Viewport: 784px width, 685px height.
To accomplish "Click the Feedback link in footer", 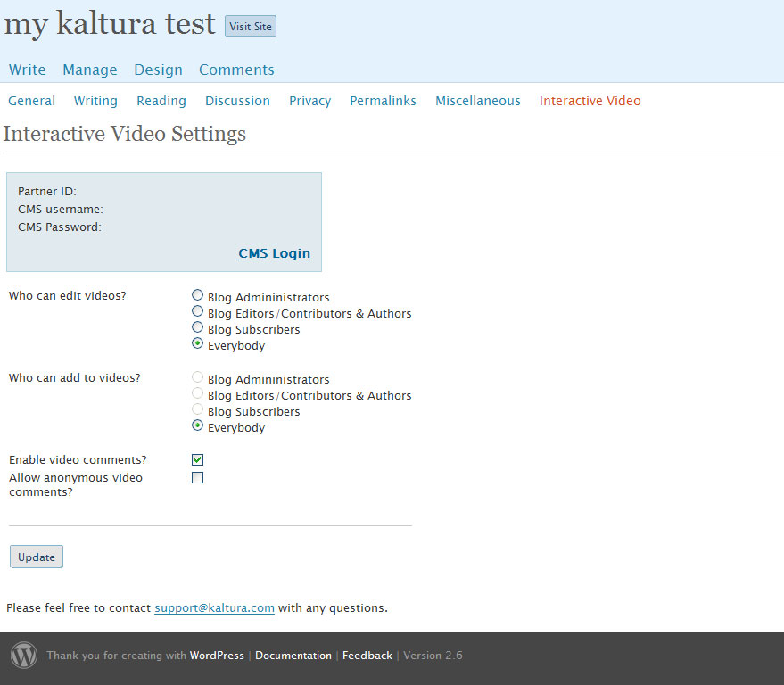I will point(367,656).
